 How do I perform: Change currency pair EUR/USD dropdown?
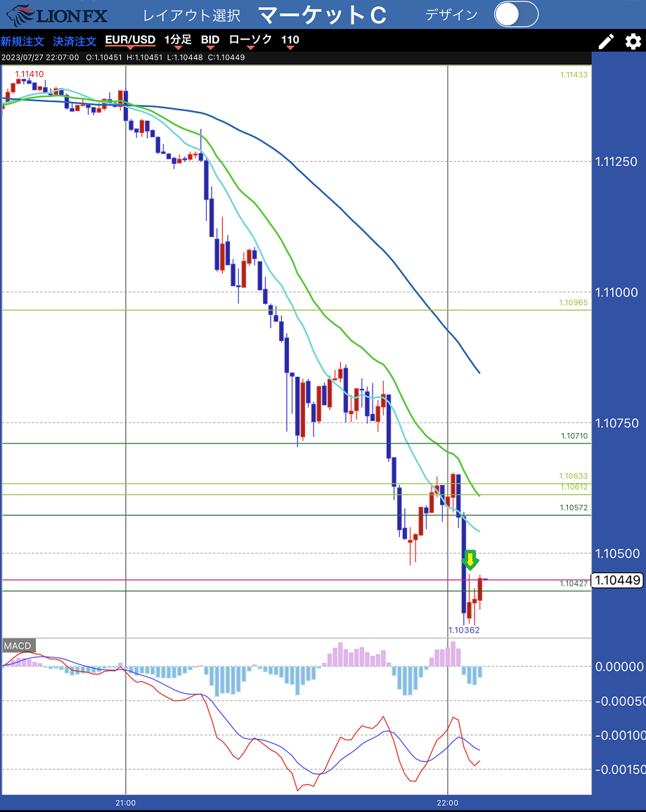pyautogui.click(x=130, y=41)
